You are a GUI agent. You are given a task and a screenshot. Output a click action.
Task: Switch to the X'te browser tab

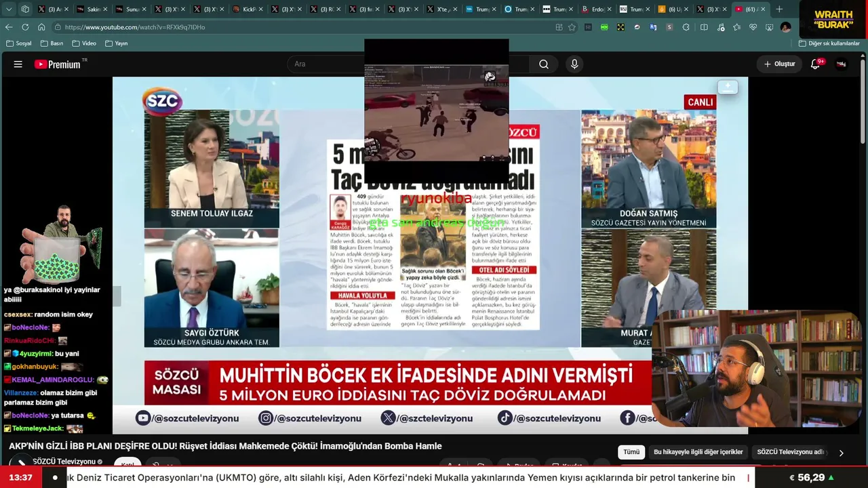(441, 9)
